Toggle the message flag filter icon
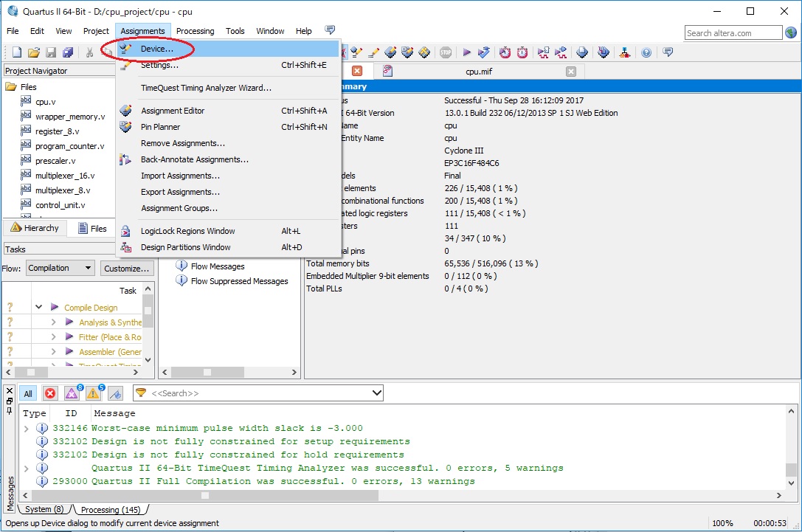 (116, 393)
